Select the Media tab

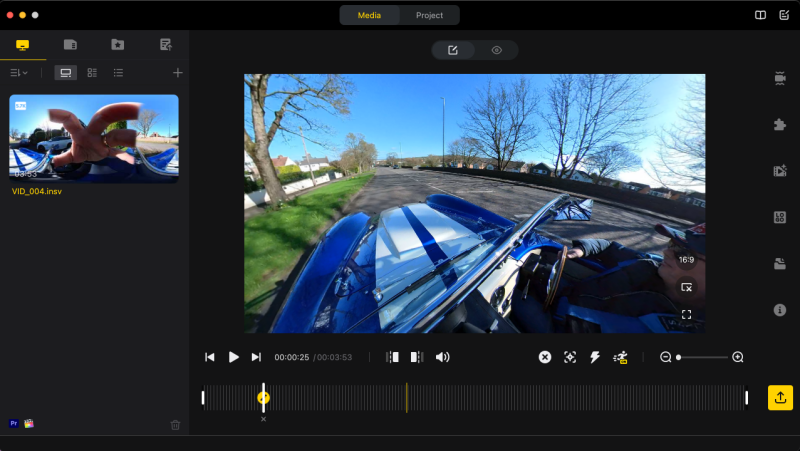[369, 15]
